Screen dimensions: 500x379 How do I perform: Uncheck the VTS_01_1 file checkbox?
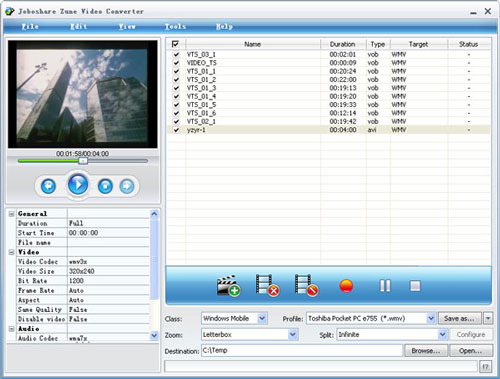point(176,71)
